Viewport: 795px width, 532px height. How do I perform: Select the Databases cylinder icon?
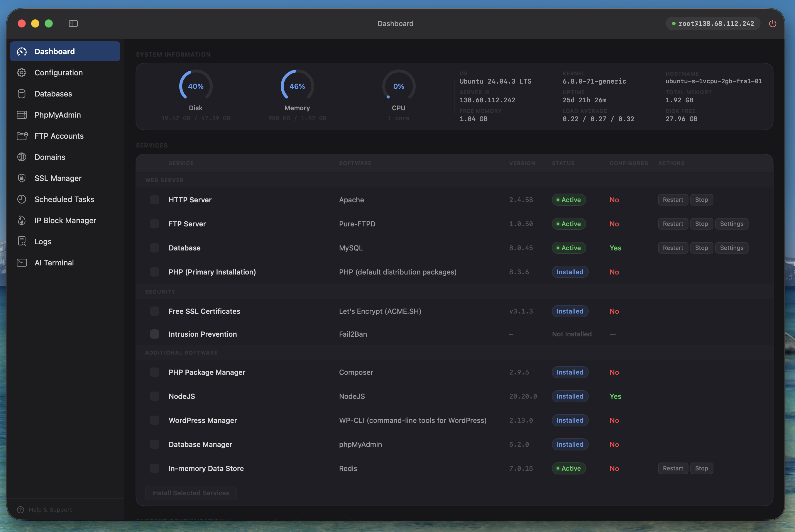coord(22,94)
